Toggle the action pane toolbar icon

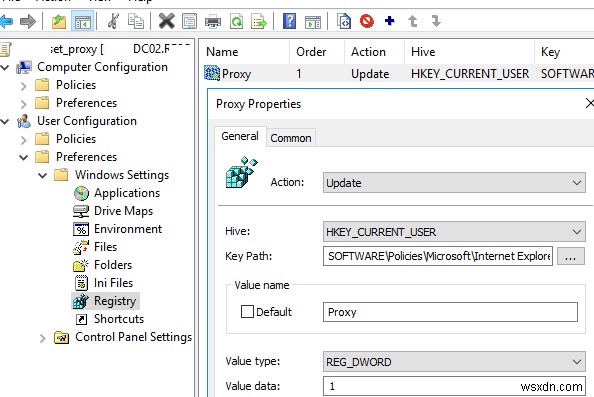point(313,21)
